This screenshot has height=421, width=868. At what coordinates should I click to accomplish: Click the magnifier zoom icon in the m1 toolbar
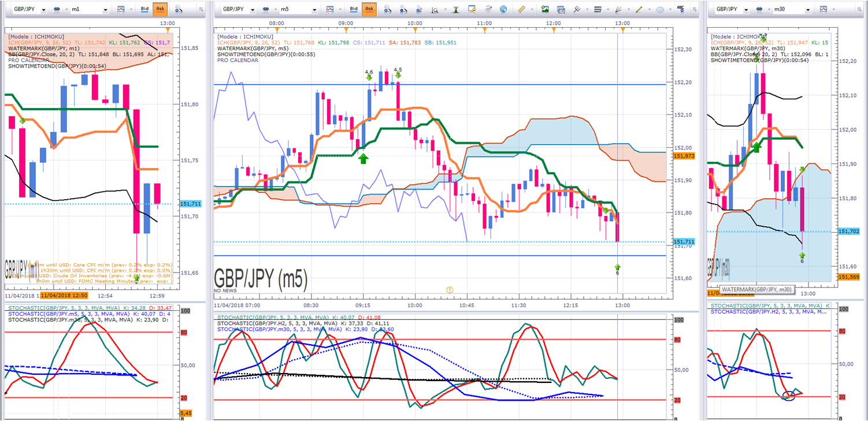pos(178,9)
